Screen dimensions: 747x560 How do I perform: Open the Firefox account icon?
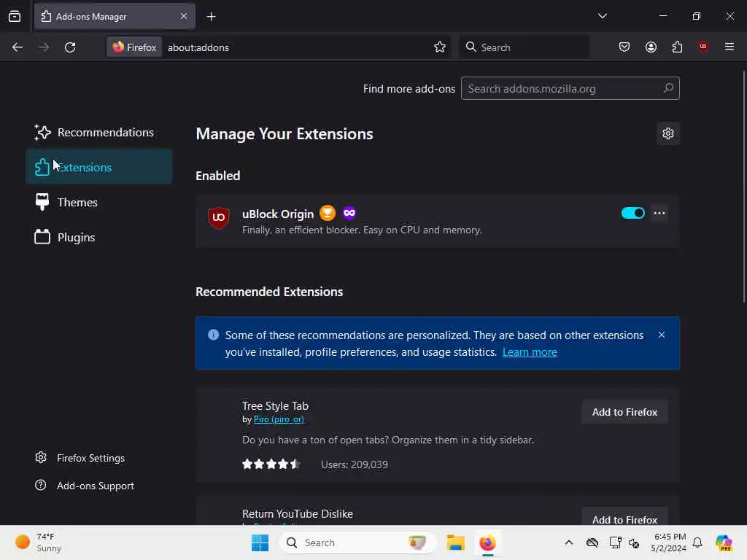click(651, 47)
